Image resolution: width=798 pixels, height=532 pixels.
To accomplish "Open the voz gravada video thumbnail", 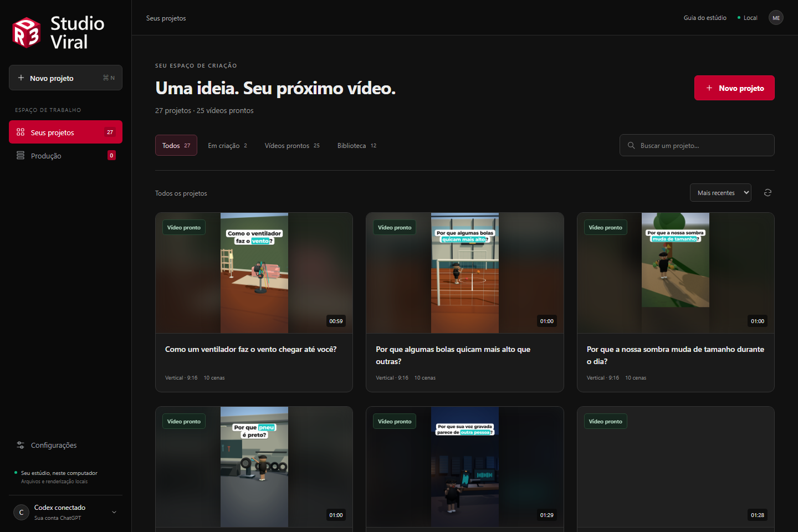I will coord(464,467).
